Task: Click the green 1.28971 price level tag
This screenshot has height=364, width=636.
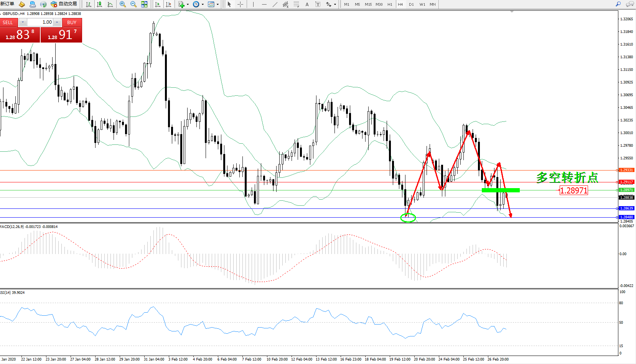Action: pos(627,190)
